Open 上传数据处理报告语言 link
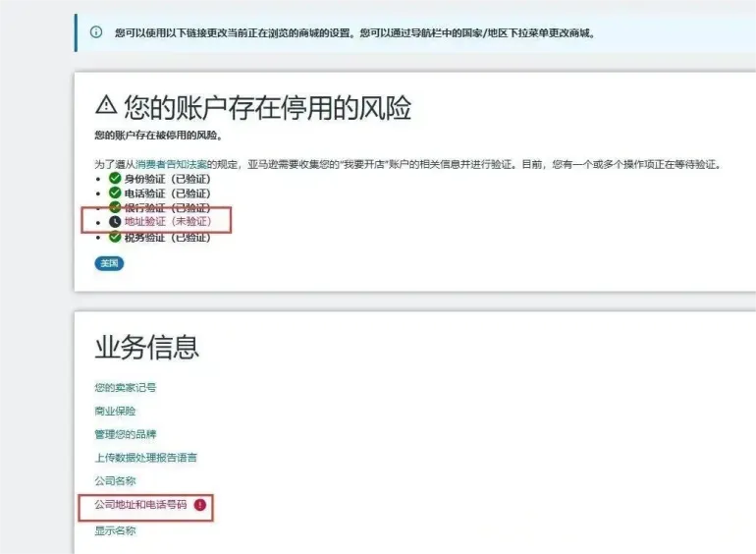Image resolution: width=756 pixels, height=554 pixels. click(145, 458)
